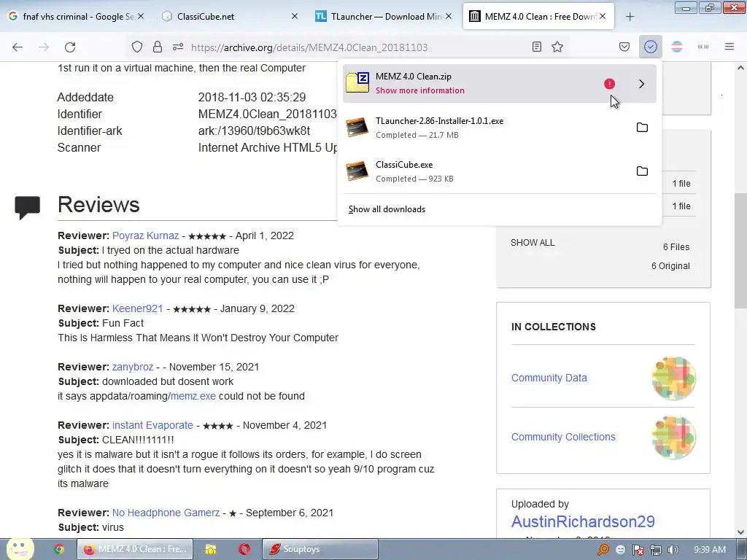Screen dimensions: 747x560
Task: Close the TLauncher tab
Action: coord(449,16)
